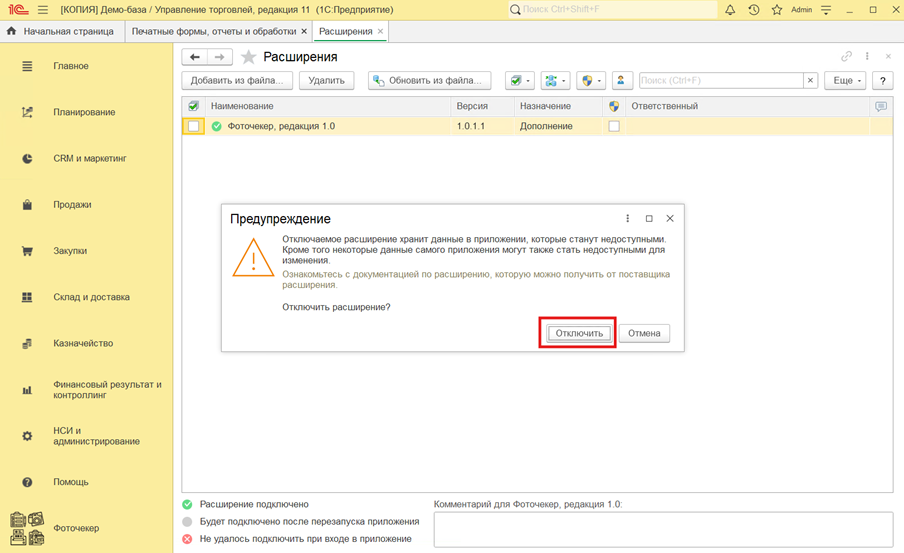Image resolution: width=904 pixels, height=553 pixels.
Task: Click the responsible user icon button
Action: [621, 81]
